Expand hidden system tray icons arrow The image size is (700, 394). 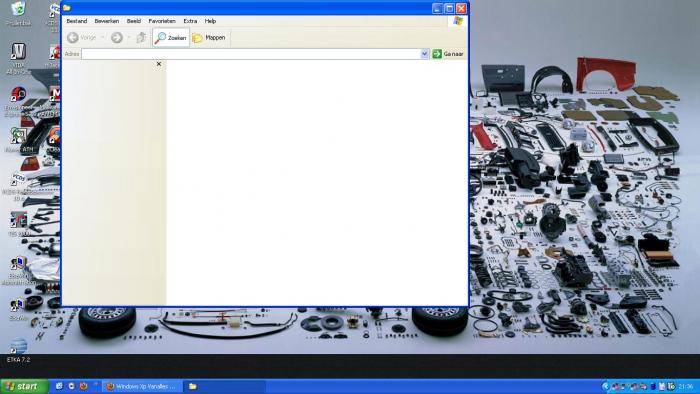pos(605,386)
